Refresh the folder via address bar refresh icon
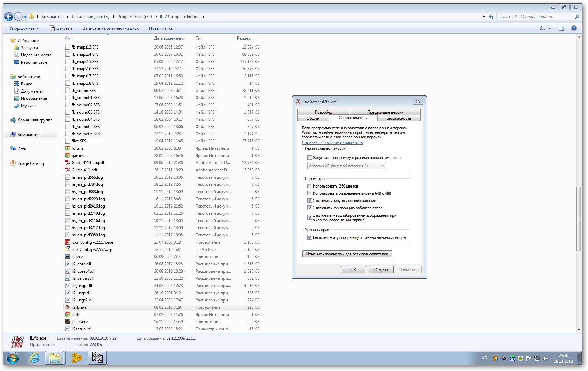The height and width of the screenshot is (371, 588). coord(492,17)
